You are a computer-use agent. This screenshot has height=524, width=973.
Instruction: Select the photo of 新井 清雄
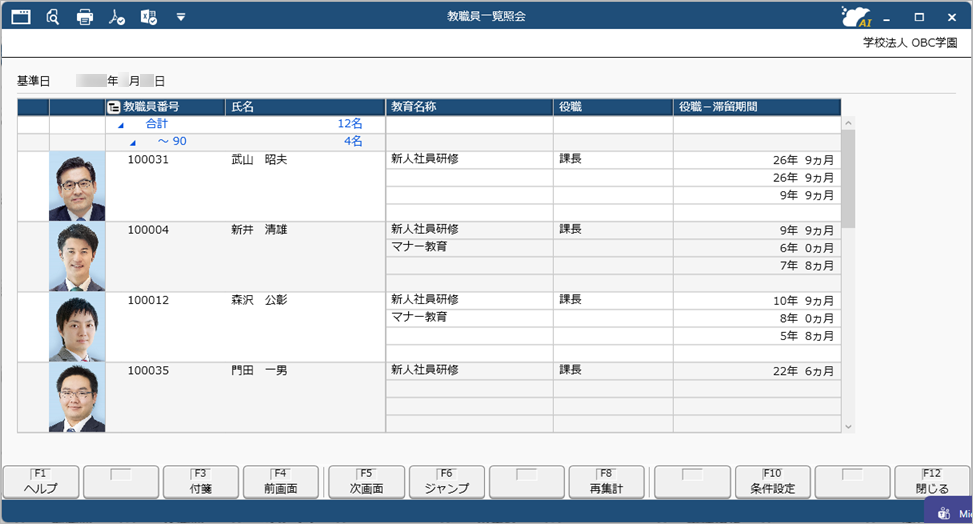click(x=77, y=256)
